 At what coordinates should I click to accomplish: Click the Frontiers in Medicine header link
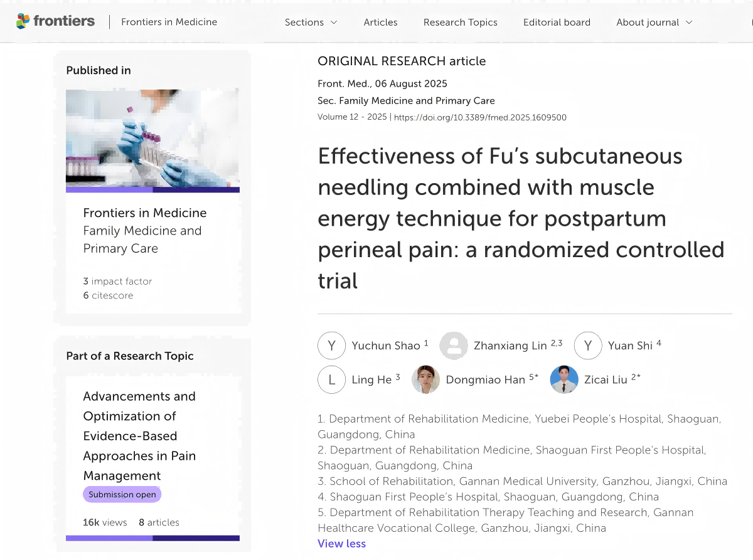[169, 22]
